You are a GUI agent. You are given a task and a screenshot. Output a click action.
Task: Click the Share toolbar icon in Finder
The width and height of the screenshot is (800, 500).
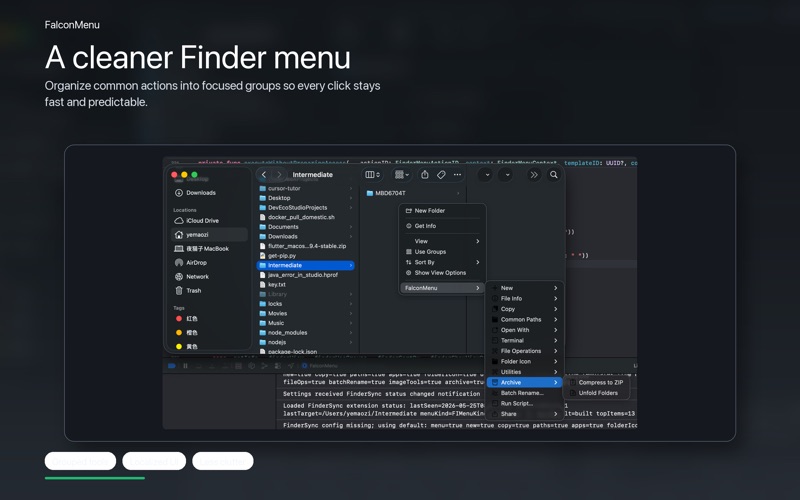424,174
